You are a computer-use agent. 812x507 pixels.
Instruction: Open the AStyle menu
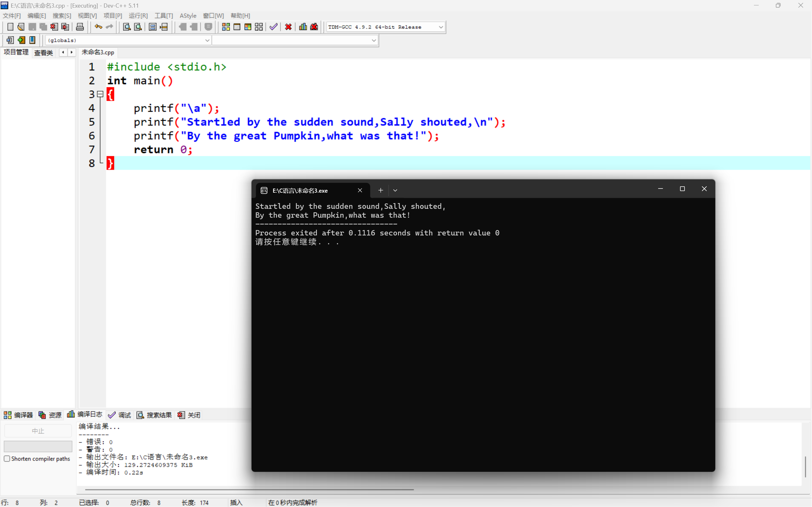(x=187, y=16)
